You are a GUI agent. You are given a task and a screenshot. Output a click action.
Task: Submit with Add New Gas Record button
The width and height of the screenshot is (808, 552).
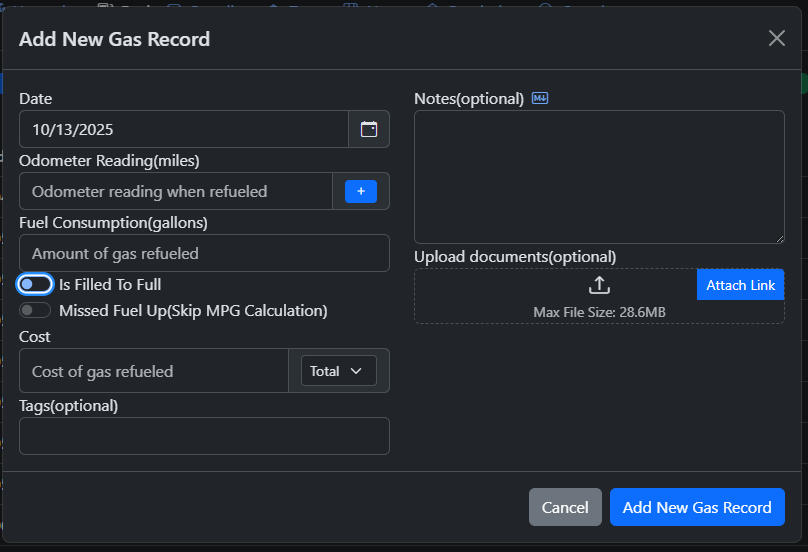tap(697, 507)
